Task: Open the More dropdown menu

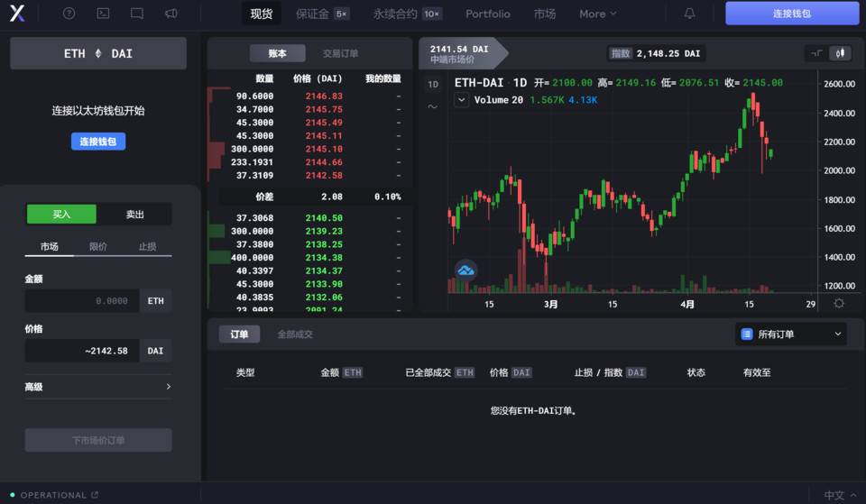Action: click(x=598, y=14)
